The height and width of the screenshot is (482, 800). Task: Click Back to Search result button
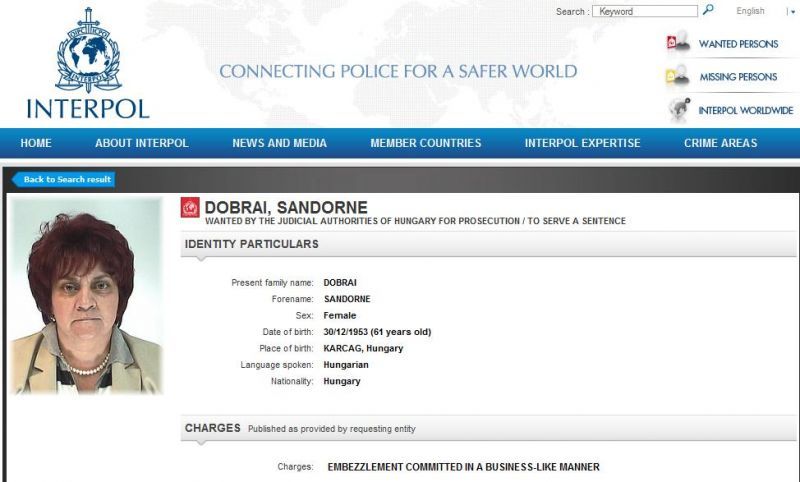point(63,180)
